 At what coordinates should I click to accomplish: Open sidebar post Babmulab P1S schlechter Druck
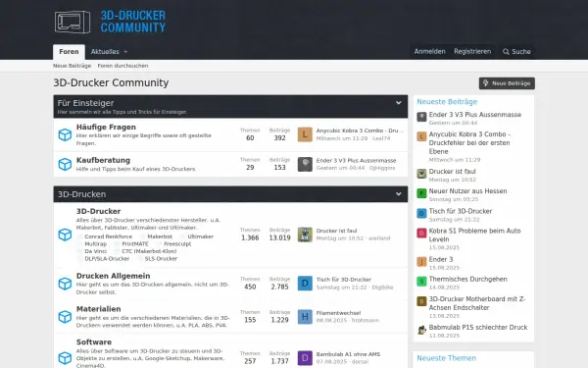coord(478,328)
